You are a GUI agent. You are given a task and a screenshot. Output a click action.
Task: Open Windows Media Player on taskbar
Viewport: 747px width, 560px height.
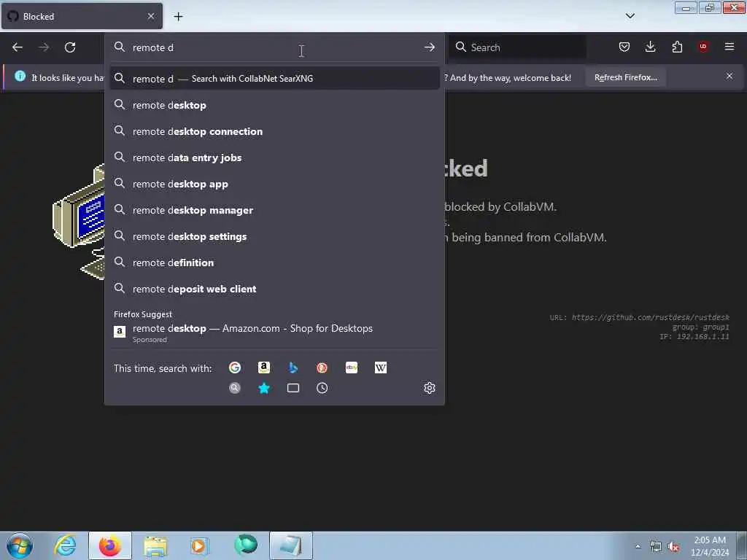pyautogui.click(x=199, y=545)
